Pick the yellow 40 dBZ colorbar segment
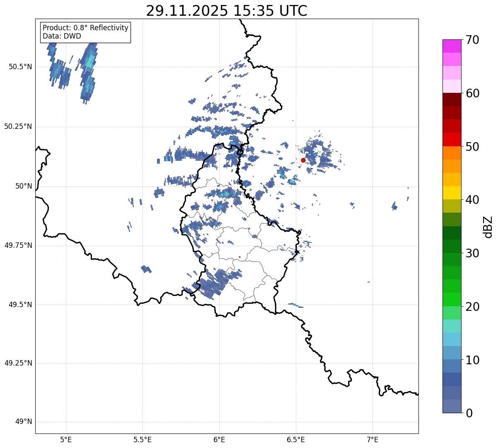 (452, 193)
